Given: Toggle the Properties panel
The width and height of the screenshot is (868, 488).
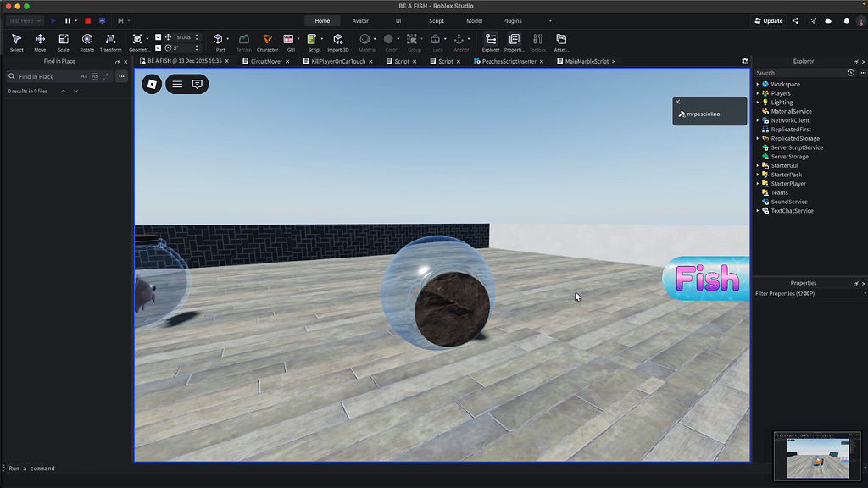Looking at the screenshot, I should click(512, 39).
